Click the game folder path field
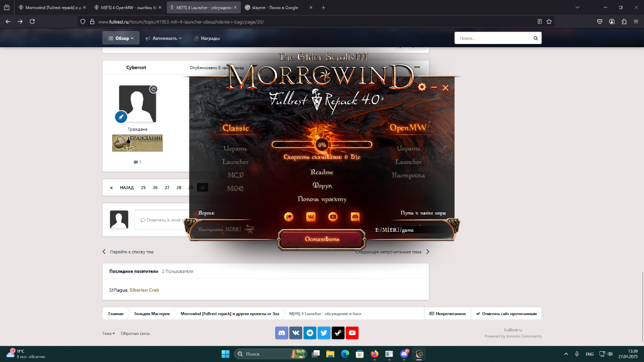 point(411,230)
